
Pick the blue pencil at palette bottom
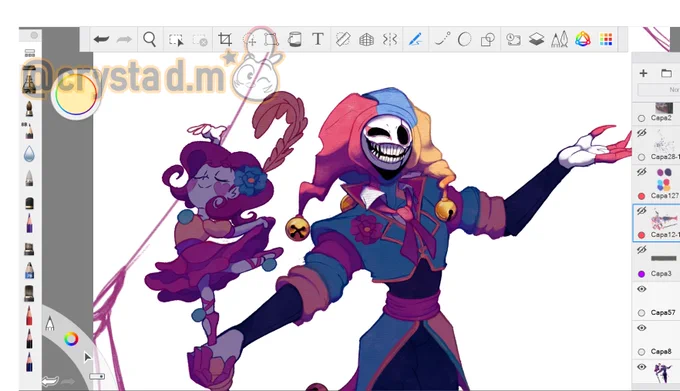coord(29,362)
